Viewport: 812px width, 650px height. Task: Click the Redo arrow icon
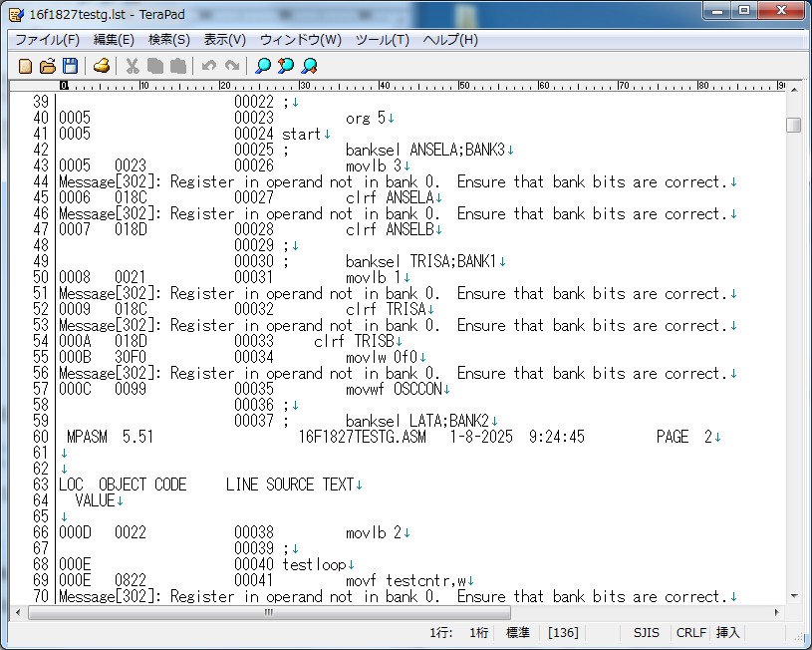coord(231,66)
